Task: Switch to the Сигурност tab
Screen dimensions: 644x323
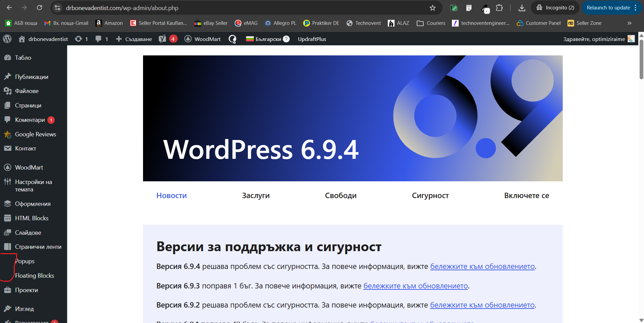Action: (x=430, y=195)
